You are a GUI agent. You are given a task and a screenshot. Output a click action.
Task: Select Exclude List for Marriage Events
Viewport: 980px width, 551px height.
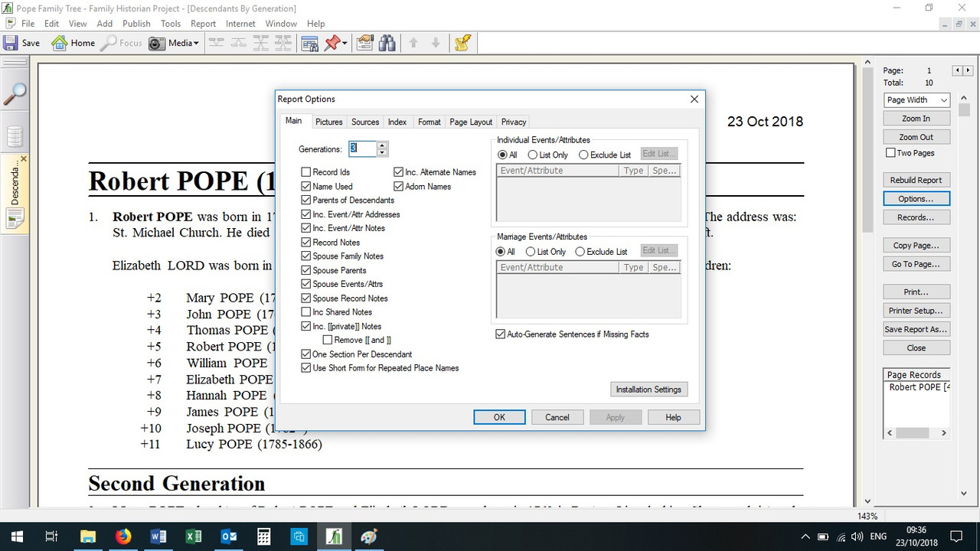point(580,252)
